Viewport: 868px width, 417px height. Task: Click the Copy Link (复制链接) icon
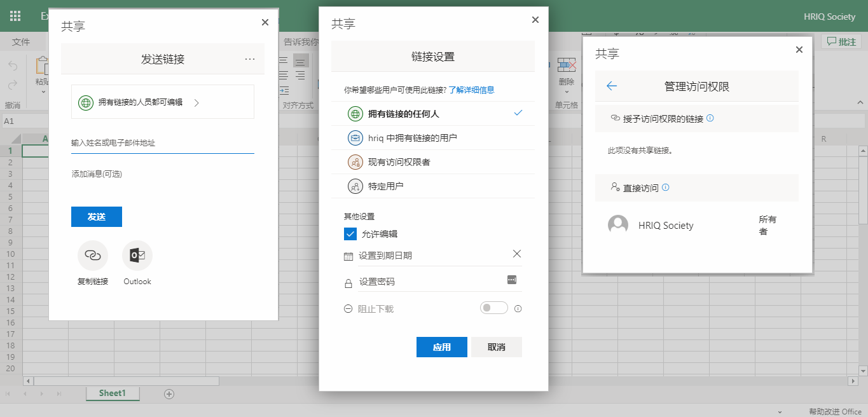[x=93, y=255]
